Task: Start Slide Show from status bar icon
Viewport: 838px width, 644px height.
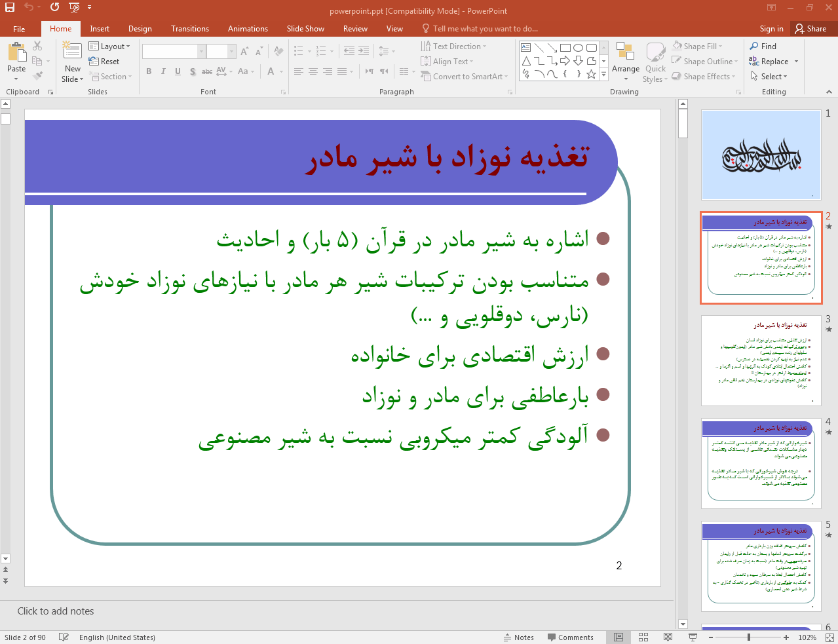Action: (x=693, y=637)
